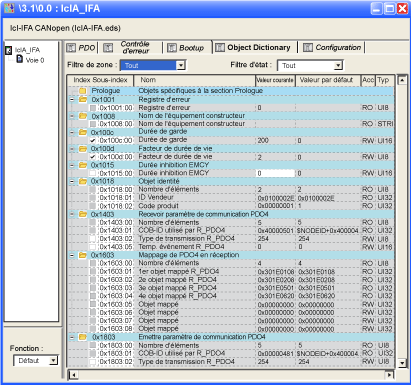This screenshot has width=411, height=385.
Task: Click current value 200 of Durée de garde
Action: [x=263, y=140]
